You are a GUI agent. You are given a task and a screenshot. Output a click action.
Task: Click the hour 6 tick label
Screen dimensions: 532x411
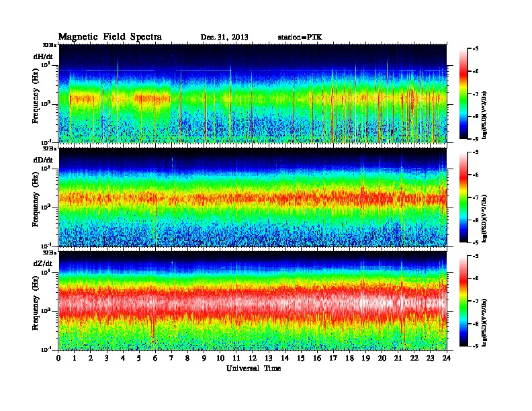click(x=155, y=358)
